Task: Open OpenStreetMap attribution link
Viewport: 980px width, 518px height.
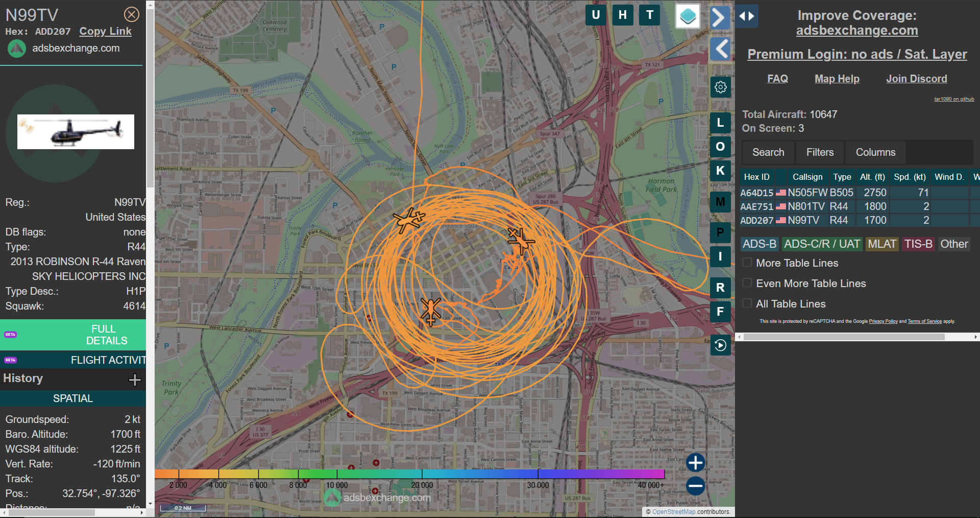Action: pos(673,512)
